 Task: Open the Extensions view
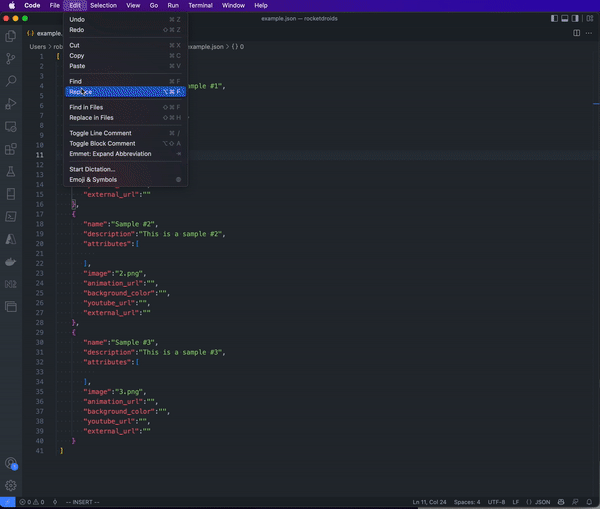coord(11,149)
